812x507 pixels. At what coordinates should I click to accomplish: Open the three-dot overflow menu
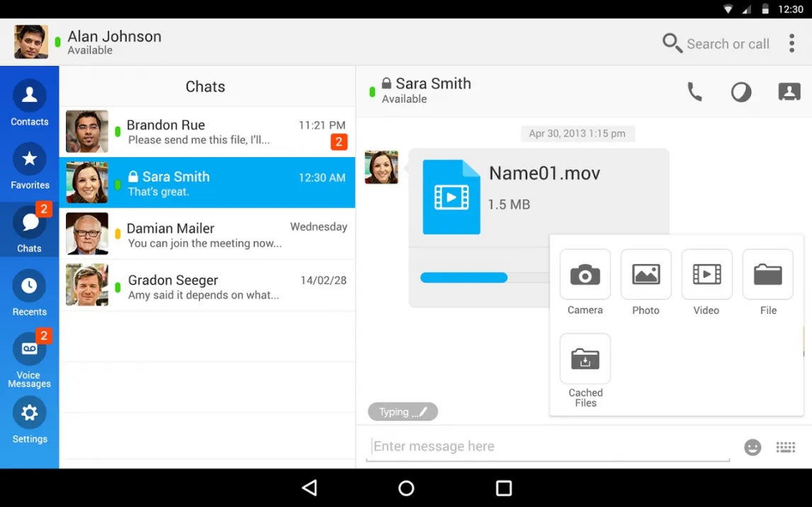point(791,43)
